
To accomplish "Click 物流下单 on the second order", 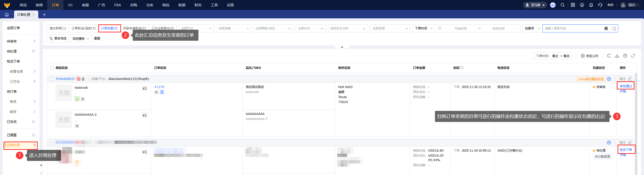I will (626, 150).
